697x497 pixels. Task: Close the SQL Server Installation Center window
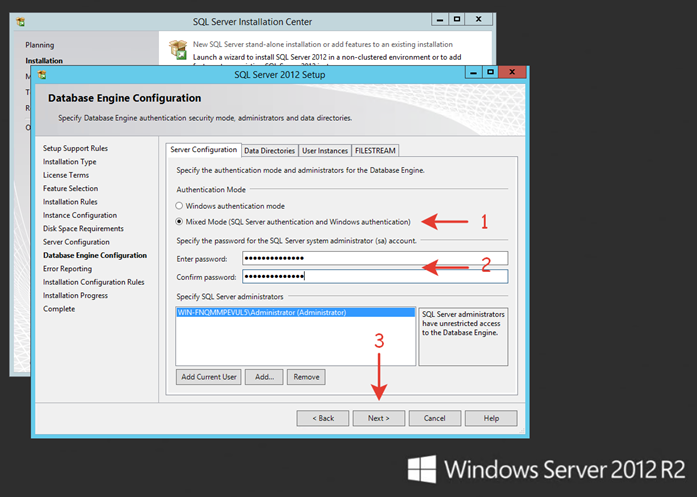tap(478, 19)
